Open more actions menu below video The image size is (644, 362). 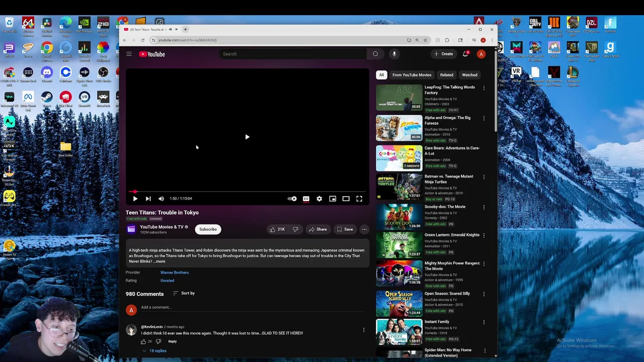pos(364,229)
